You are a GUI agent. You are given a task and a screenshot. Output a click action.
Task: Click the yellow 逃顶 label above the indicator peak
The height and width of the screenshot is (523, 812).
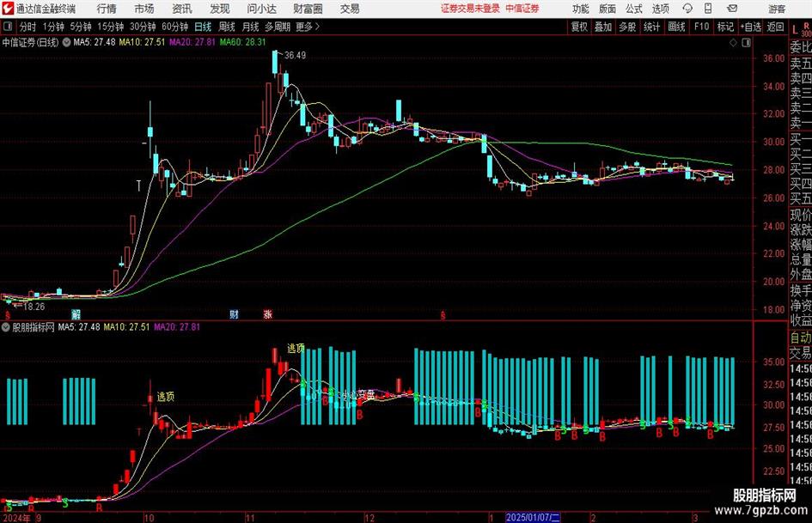[x=296, y=349]
